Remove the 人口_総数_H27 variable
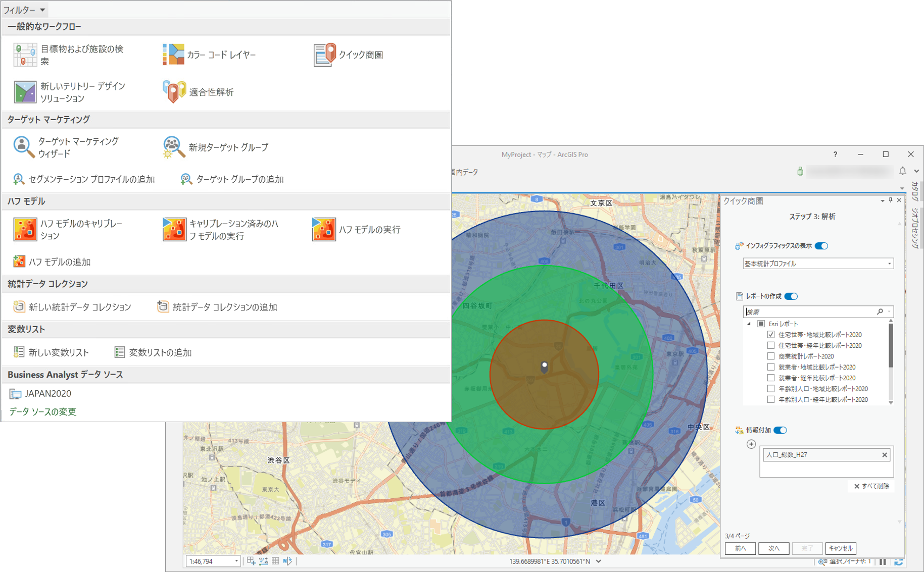924x572 pixels. [x=885, y=455]
